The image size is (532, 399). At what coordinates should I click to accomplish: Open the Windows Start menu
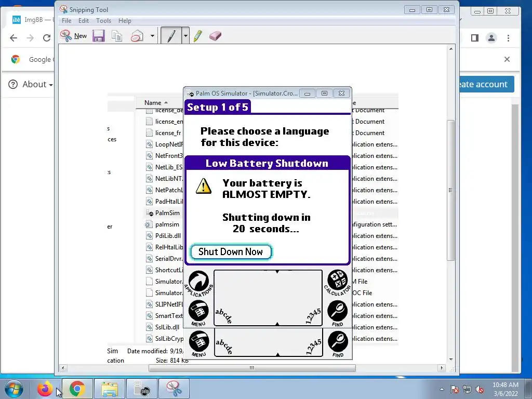click(x=14, y=389)
